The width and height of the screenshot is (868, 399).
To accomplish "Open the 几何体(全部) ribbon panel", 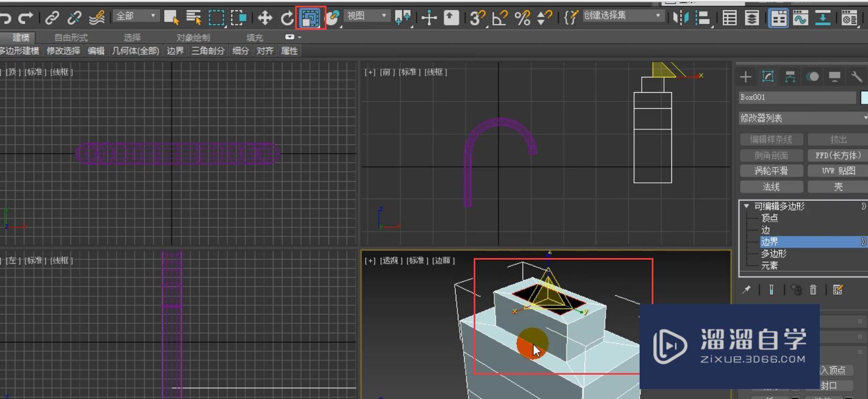I will 136,51.
